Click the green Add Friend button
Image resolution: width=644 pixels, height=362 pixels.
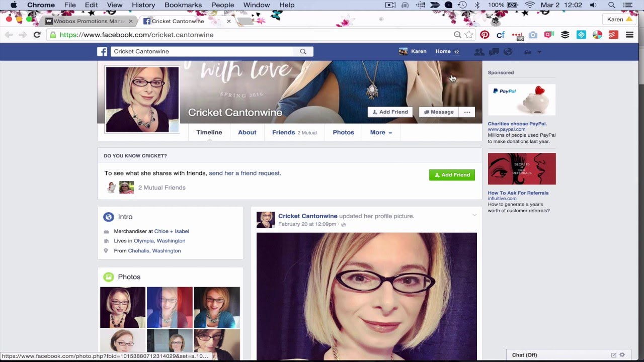(x=452, y=175)
